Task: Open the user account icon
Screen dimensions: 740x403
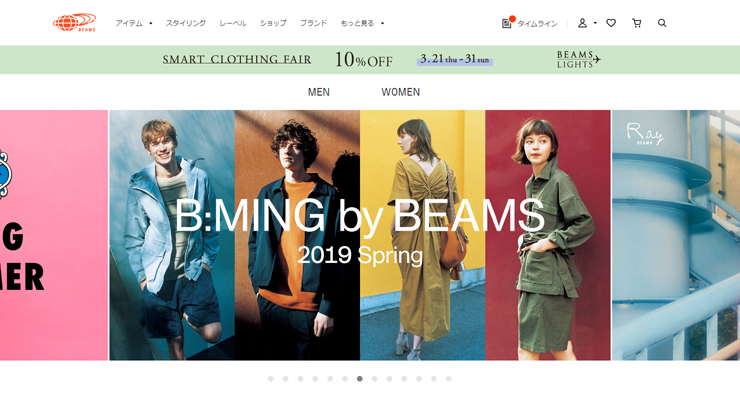Action: (x=582, y=23)
